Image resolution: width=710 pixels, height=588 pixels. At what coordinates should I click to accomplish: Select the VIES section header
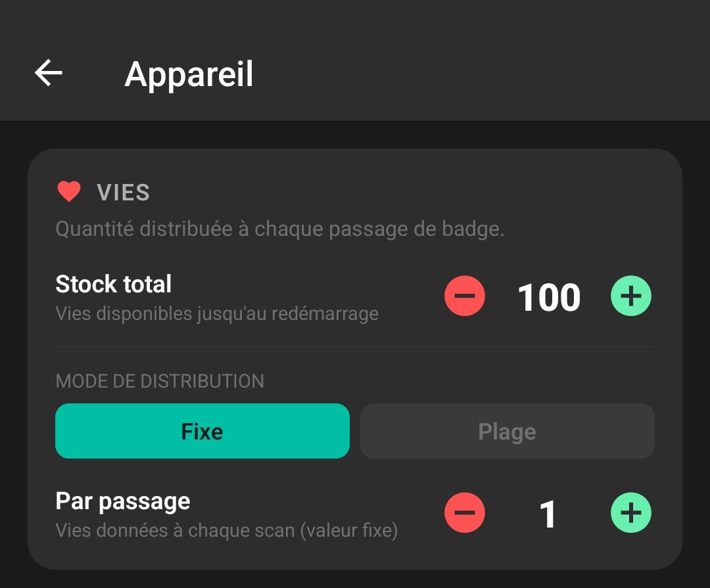124,191
